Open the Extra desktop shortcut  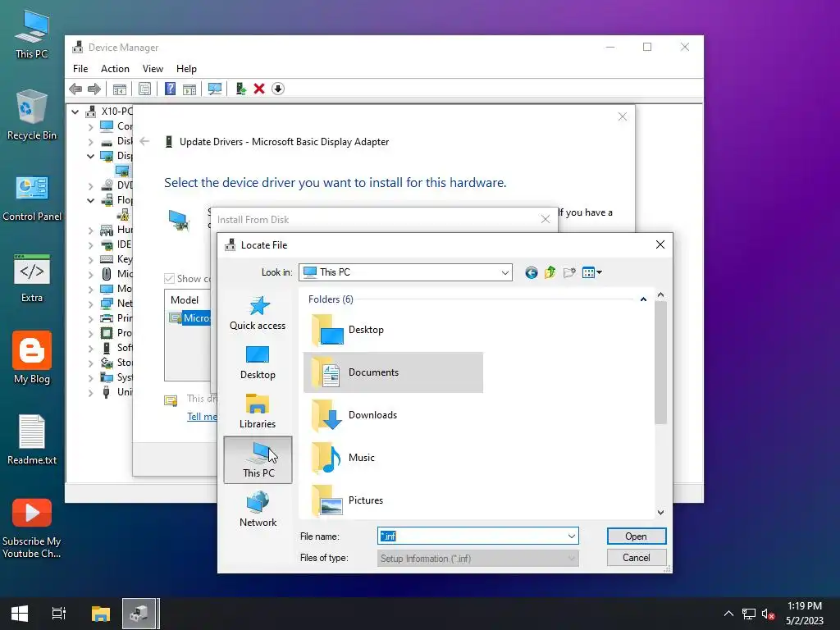32,279
